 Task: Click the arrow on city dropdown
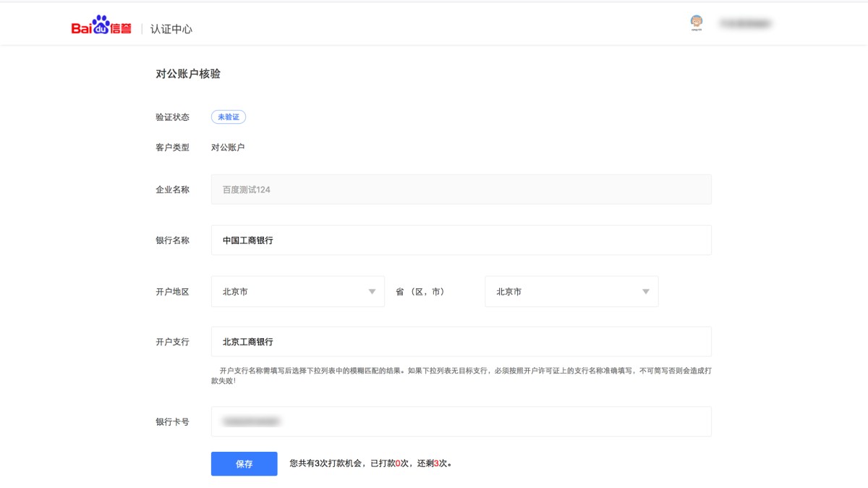[645, 292]
